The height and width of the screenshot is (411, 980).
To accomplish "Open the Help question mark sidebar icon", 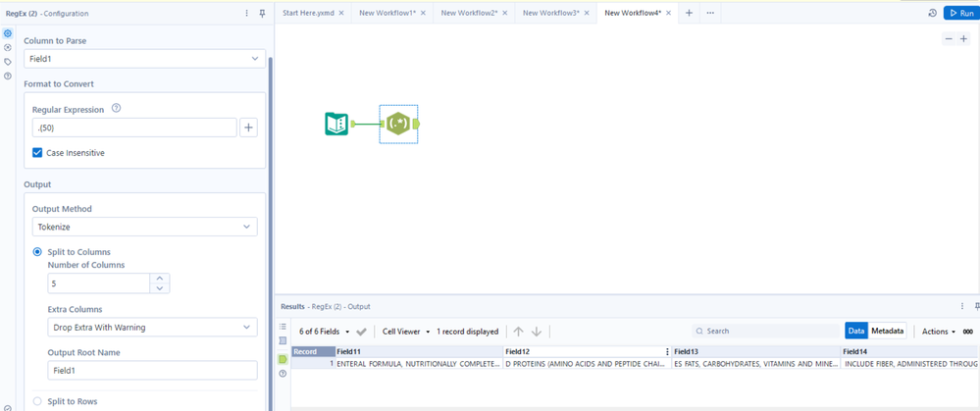I will point(8,76).
